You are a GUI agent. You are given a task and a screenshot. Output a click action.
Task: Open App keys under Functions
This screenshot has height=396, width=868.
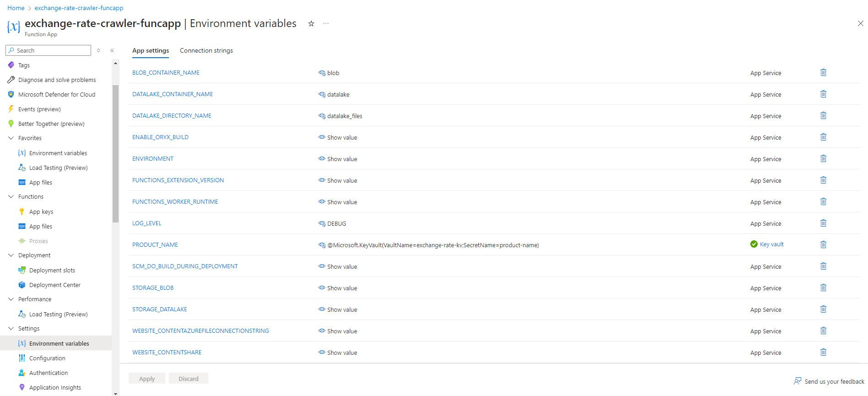(41, 212)
